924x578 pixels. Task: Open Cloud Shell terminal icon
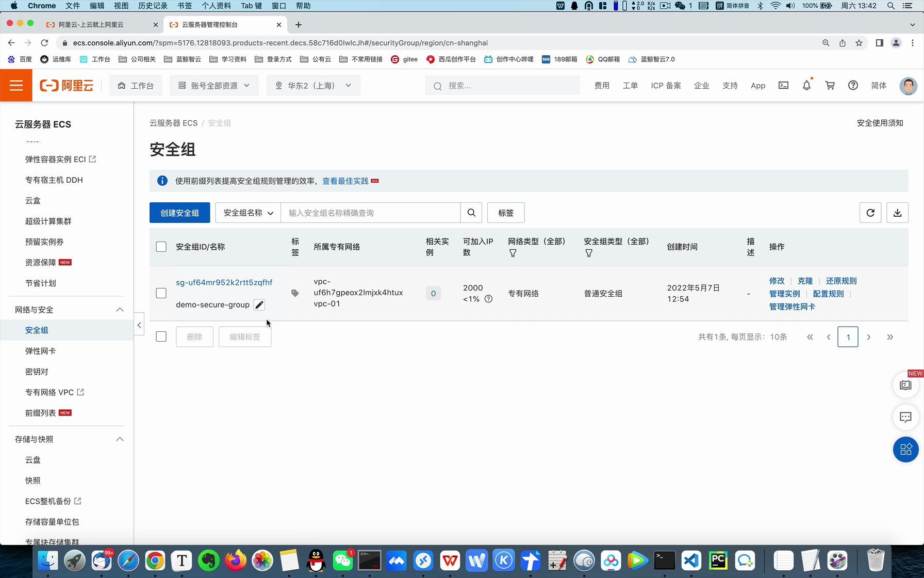[x=783, y=86]
